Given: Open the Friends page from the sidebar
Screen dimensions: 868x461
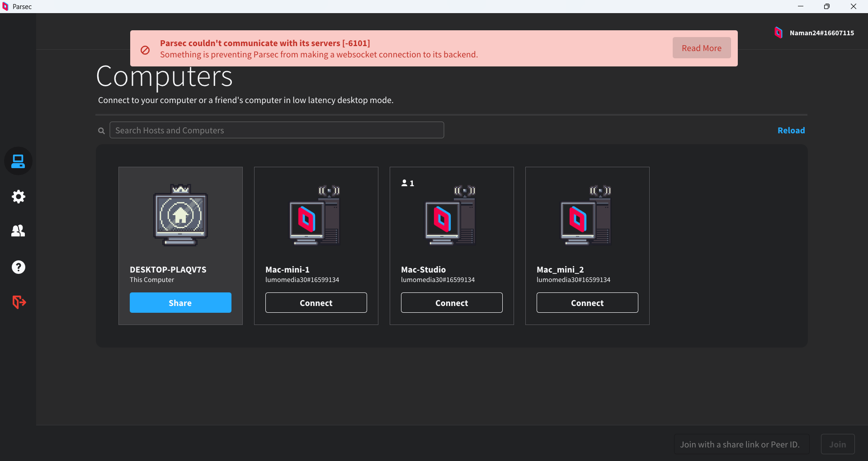Looking at the screenshot, I should tap(18, 231).
